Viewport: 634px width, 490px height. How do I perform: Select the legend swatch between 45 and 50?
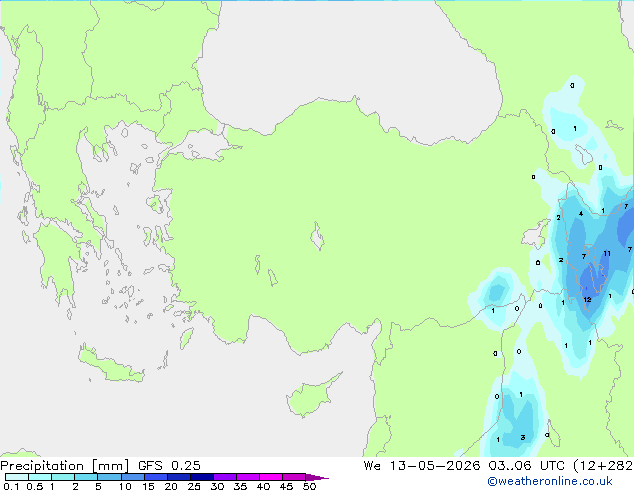point(294,477)
